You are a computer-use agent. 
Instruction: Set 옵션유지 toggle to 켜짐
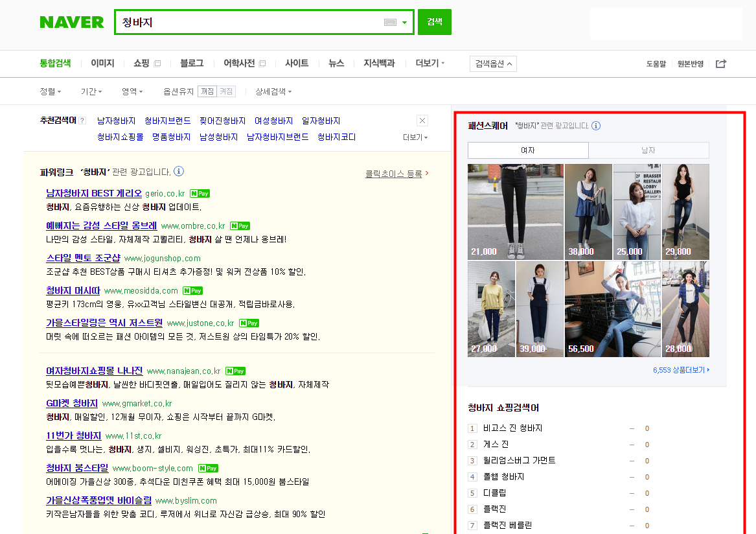click(226, 91)
